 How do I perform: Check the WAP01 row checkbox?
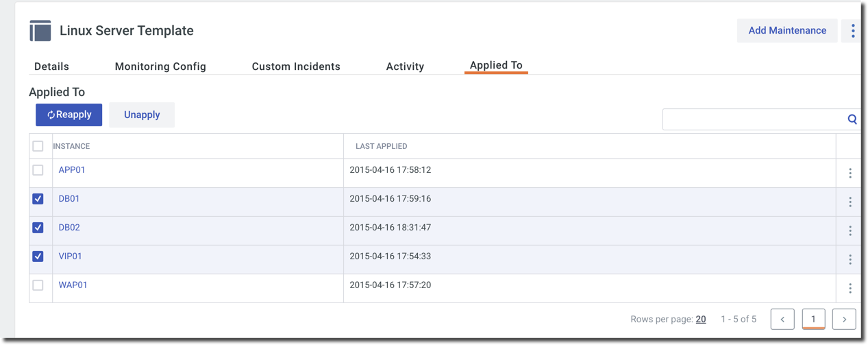(38, 285)
